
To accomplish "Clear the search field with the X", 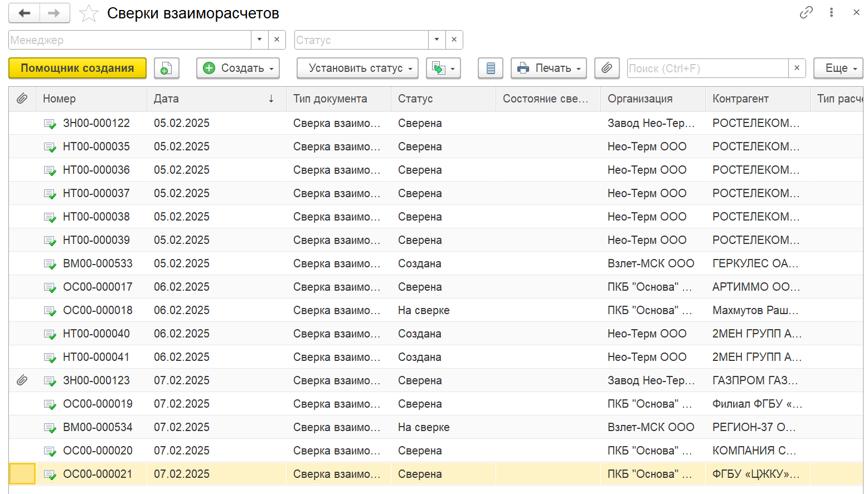I will click(x=797, y=68).
